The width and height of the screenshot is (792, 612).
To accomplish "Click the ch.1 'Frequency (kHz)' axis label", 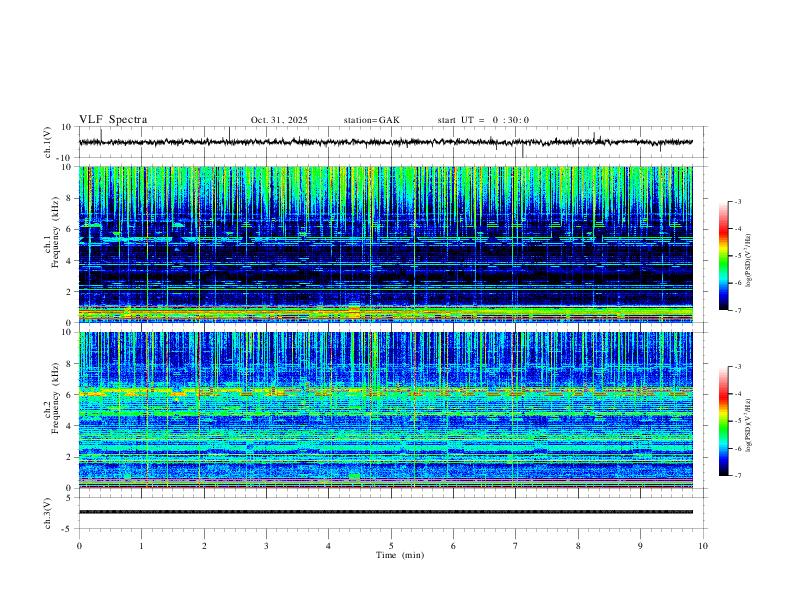I will pos(55,232).
